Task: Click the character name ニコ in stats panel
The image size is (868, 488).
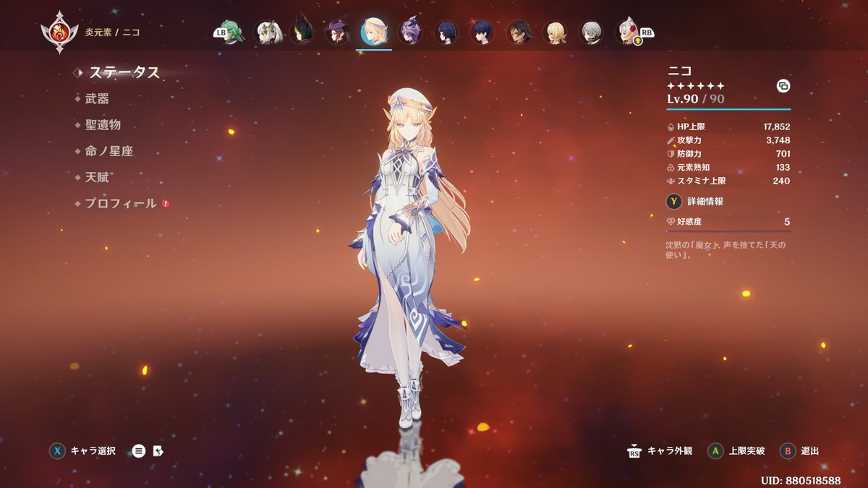Action: point(679,71)
